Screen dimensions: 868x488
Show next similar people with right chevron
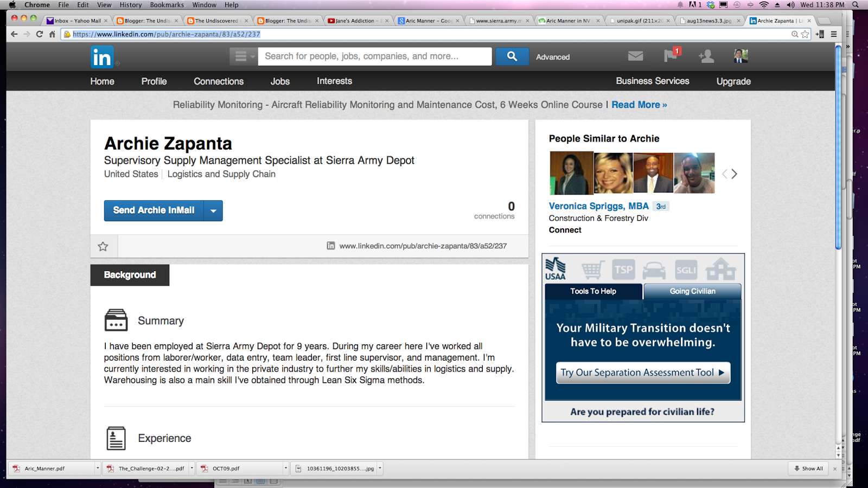(735, 174)
